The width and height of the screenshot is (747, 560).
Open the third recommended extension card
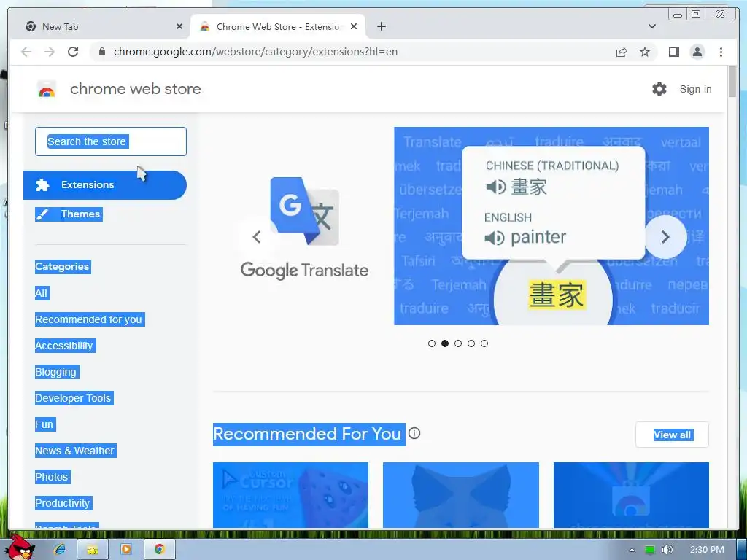tap(631, 495)
